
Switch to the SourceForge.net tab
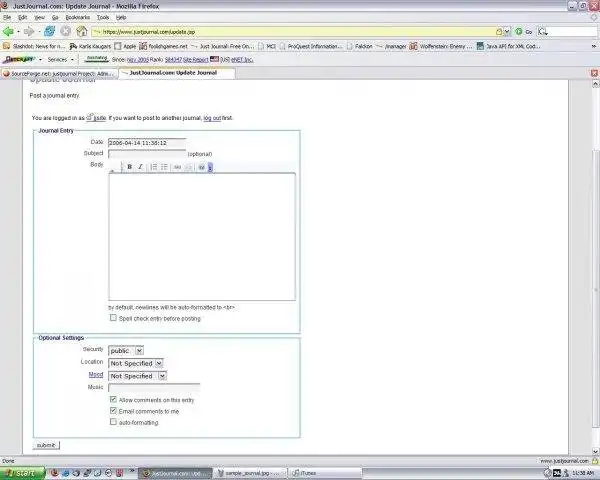click(x=59, y=73)
